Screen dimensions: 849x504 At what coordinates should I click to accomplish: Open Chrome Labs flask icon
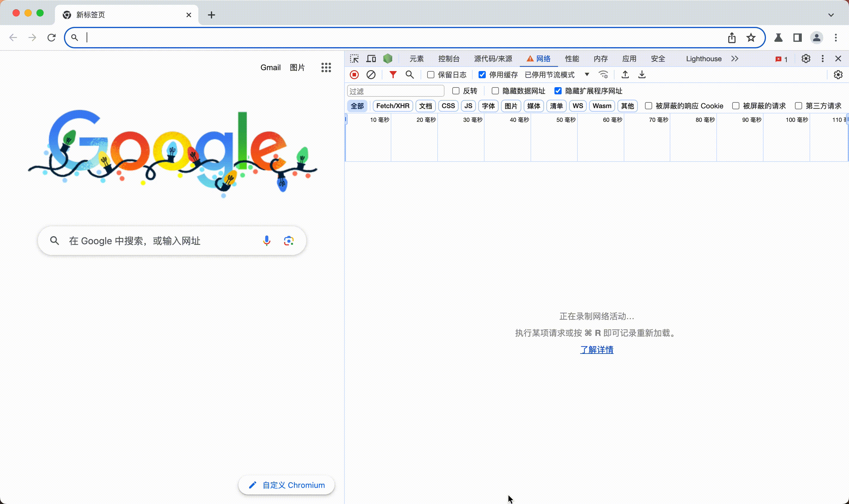point(778,37)
